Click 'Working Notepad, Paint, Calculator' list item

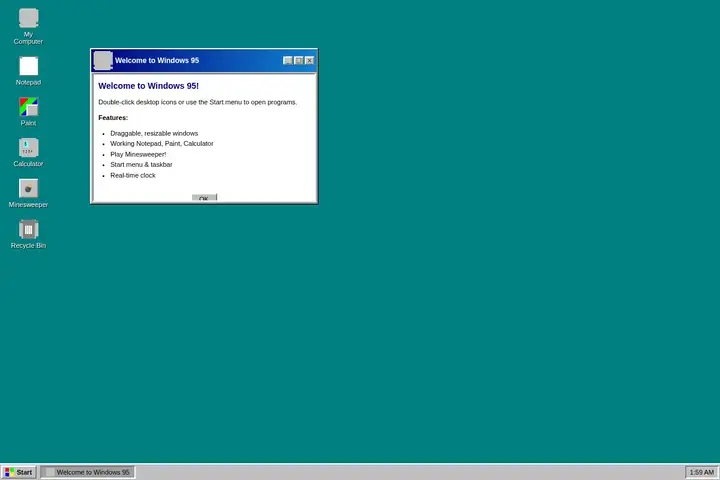point(162,143)
